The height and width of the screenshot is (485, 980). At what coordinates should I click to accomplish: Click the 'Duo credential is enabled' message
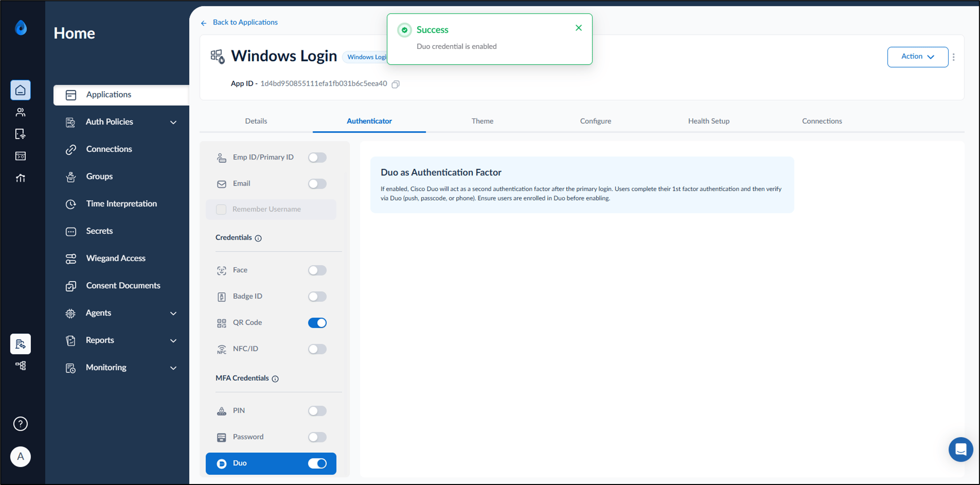(457, 46)
